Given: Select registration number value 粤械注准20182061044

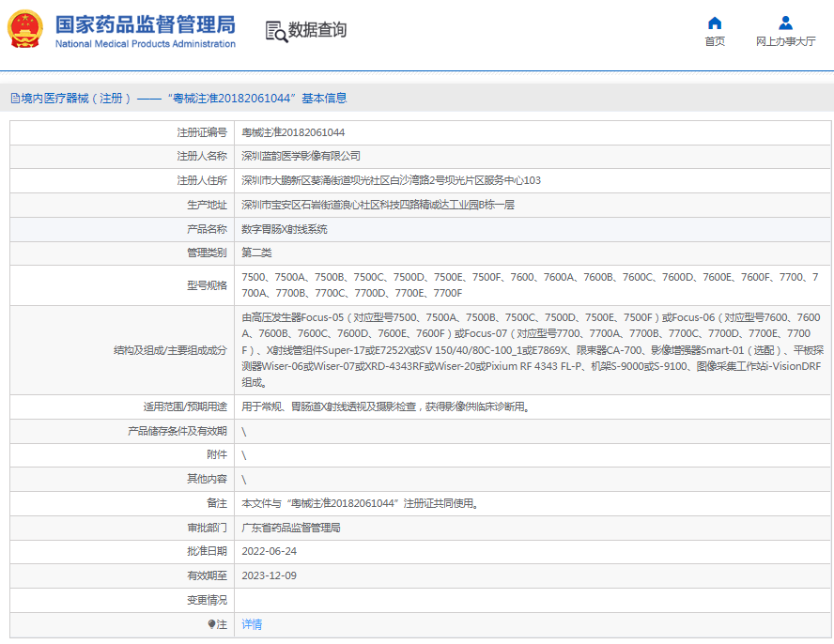Looking at the screenshot, I should (x=293, y=132).
